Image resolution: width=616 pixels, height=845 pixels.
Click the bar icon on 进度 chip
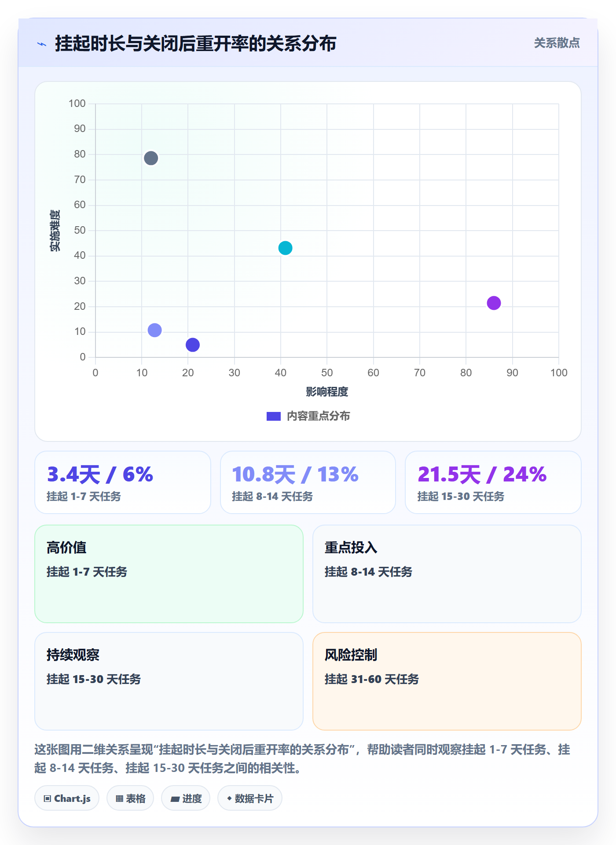[x=175, y=799]
